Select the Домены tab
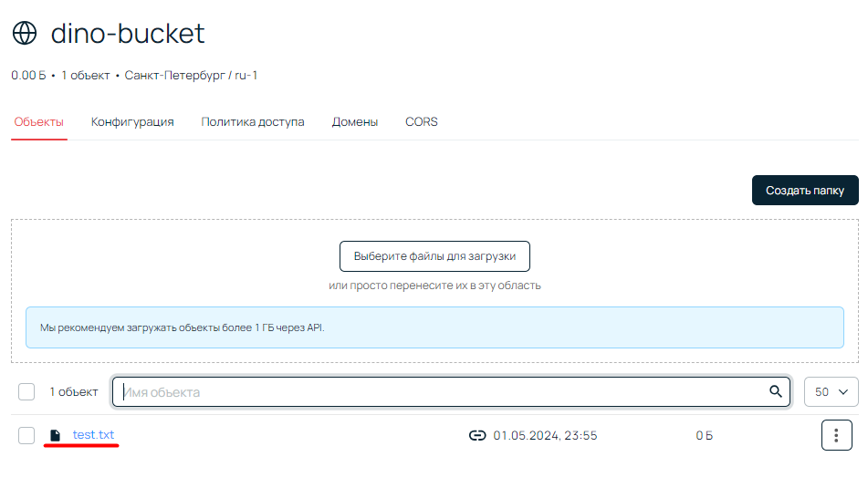Viewport: 868px width, 488px height. (x=355, y=121)
